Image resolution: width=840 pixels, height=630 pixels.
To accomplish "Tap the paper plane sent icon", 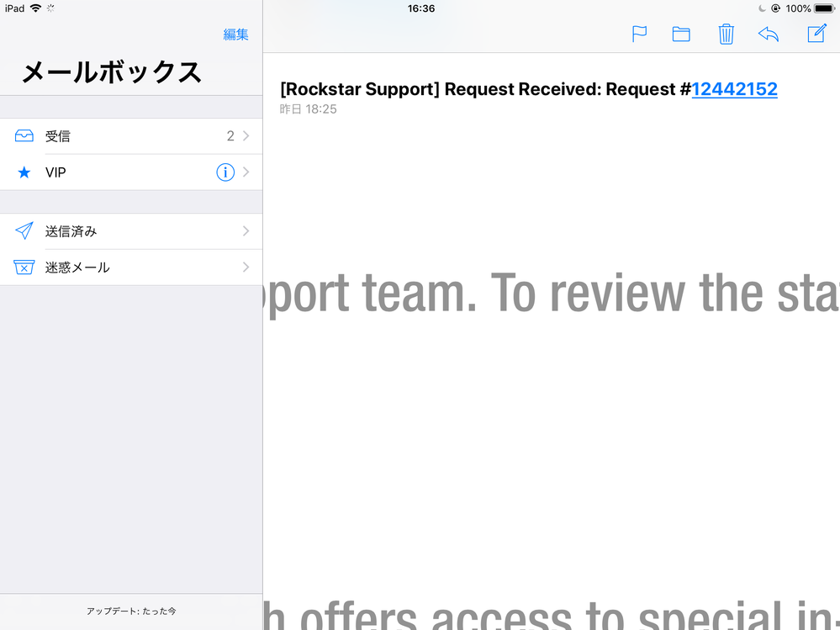I will click(24, 231).
